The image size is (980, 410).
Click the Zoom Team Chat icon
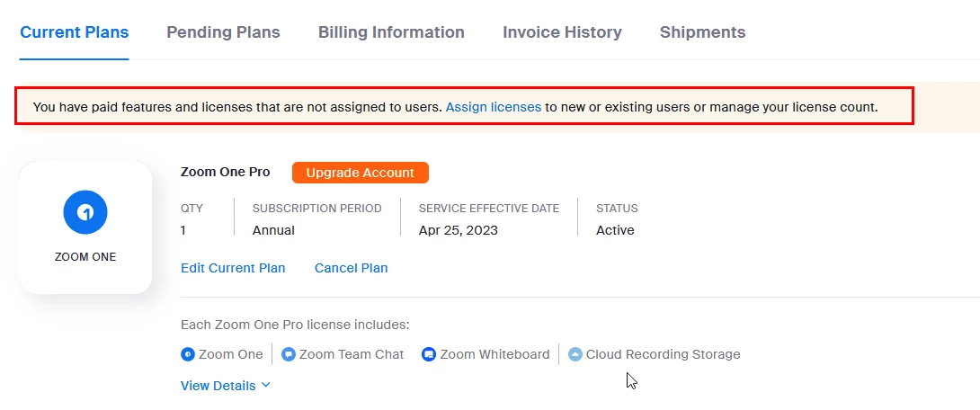click(289, 354)
